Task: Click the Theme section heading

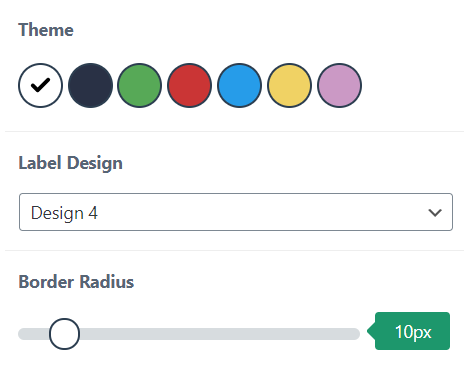Action: tap(46, 30)
